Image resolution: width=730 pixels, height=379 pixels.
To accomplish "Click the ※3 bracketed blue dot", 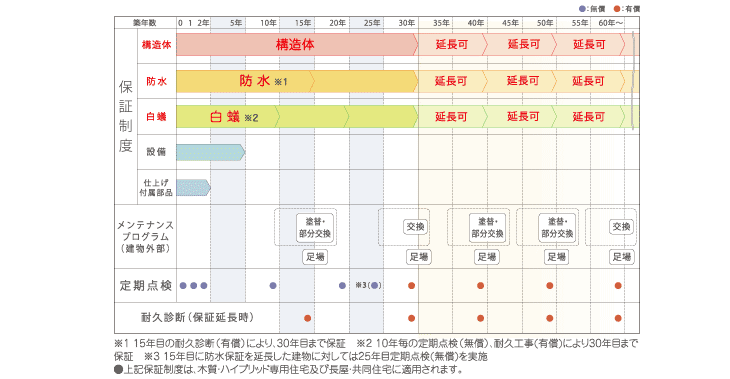I will [374, 285].
